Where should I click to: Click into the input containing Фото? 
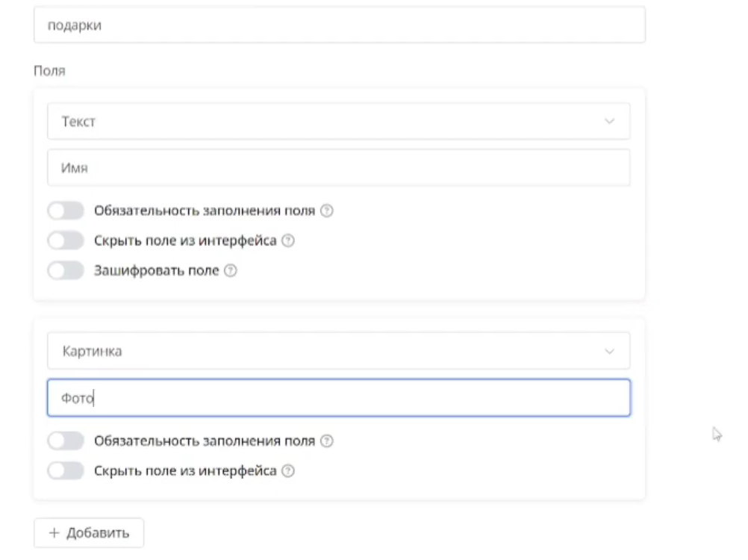click(339, 398)
